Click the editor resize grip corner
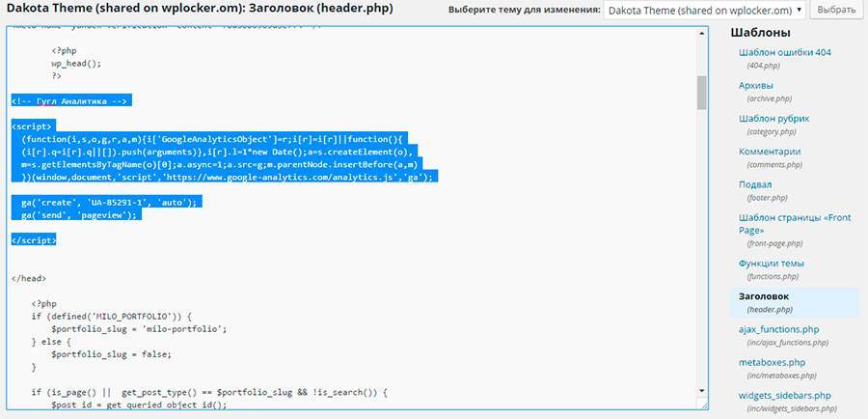868x419 pixels. click(702, 405)
